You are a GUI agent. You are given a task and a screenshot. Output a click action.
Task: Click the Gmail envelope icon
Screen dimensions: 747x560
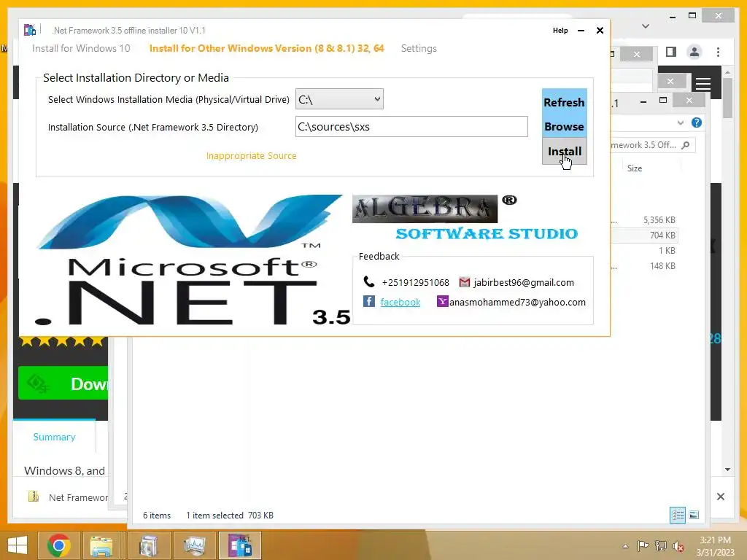tap(464, 282)
